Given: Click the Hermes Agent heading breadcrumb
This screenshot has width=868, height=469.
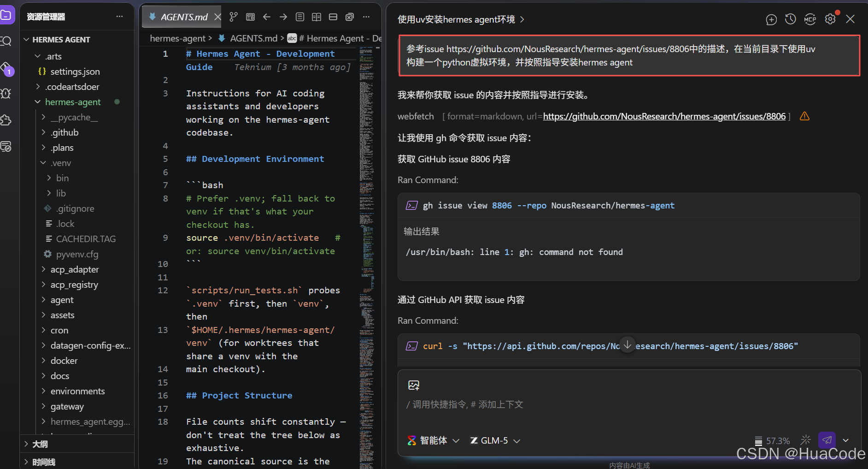Looking at the screenshot, I should point(335,38).
